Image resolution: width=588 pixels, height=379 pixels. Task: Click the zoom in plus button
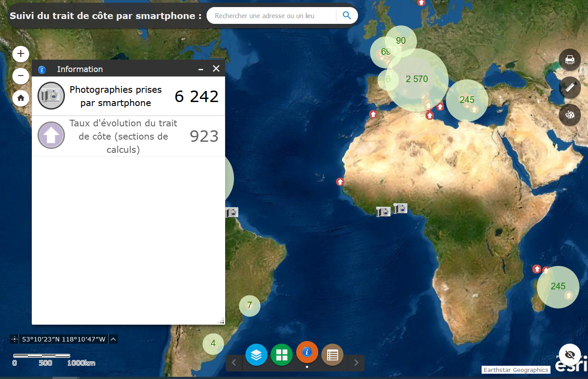[21, 54]
